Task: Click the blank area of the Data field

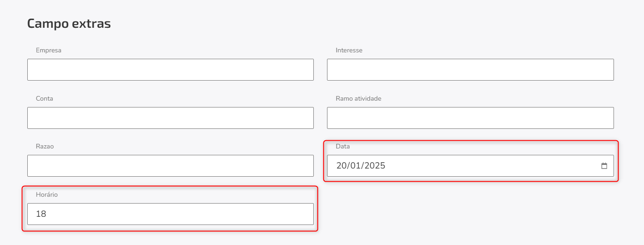Action: pos(491,166)
